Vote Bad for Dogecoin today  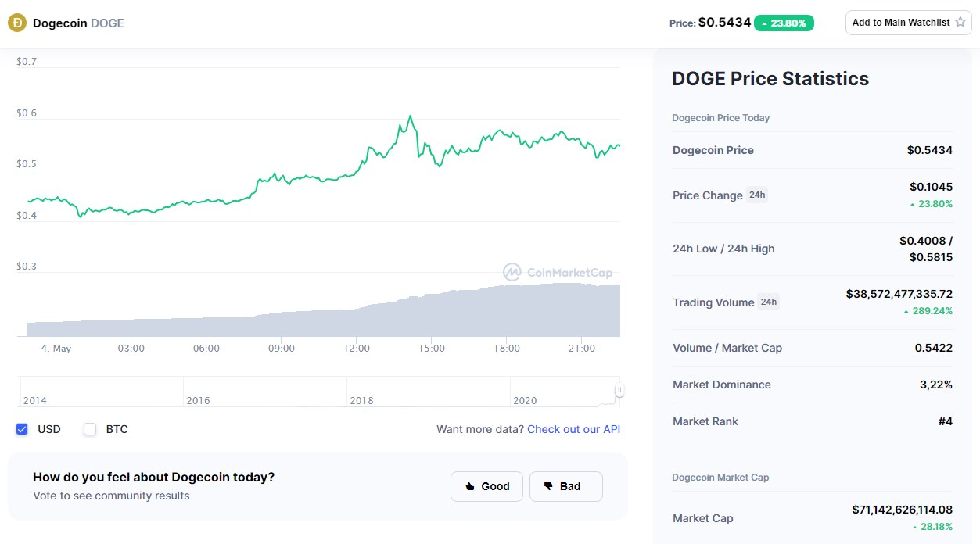click(566, 486)
